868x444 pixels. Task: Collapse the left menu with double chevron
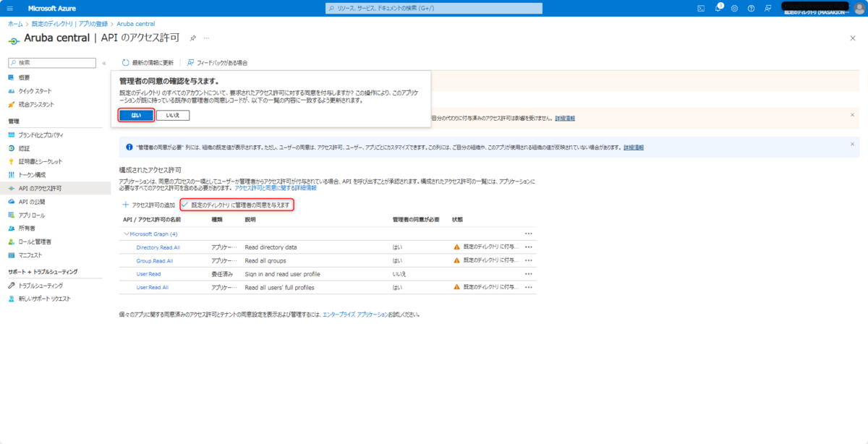coord(104,63)
